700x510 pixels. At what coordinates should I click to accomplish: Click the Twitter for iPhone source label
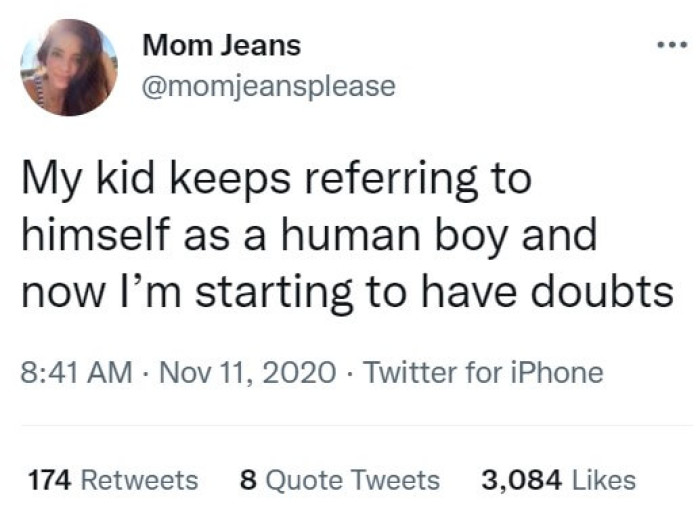click(482, 374)
